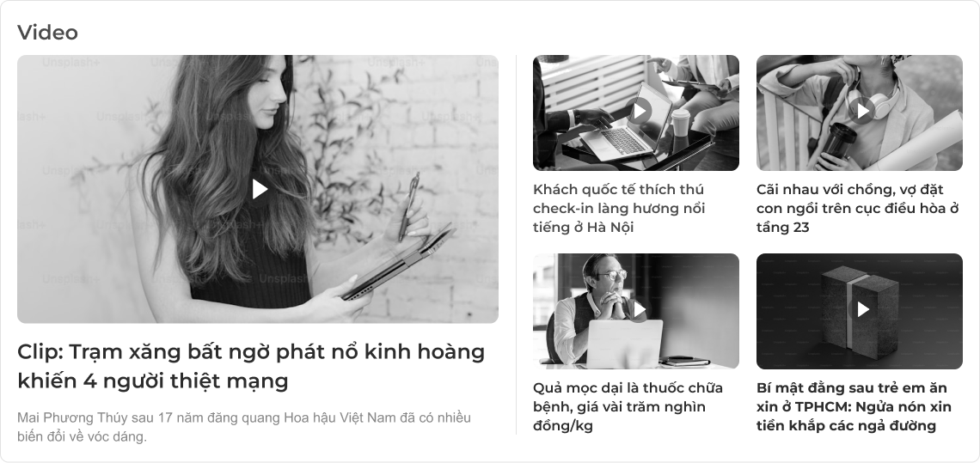Click the text 'tiếng ở Hà Nội'
The image size is (980, 463).
[x=583, y=228]
